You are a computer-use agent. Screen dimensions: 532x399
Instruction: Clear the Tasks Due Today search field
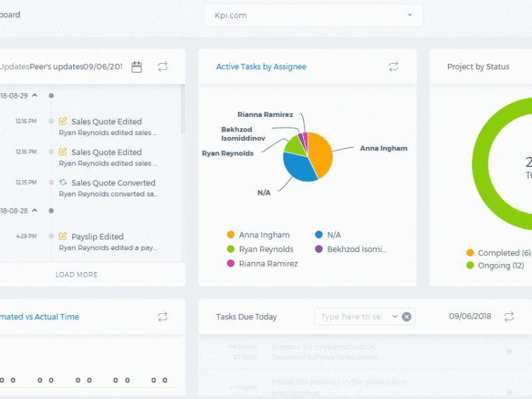coord(406,317)
